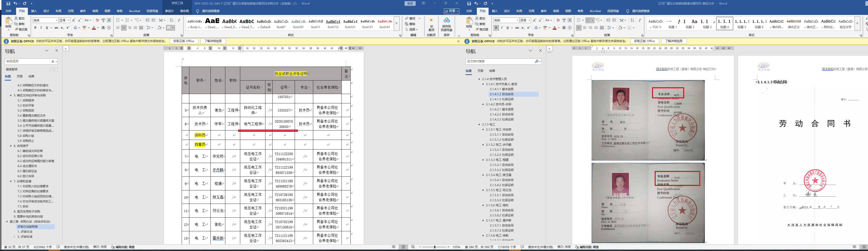Click the Save icon in the right Word window
Screen dimensions: 868x251
coord(469,3)
